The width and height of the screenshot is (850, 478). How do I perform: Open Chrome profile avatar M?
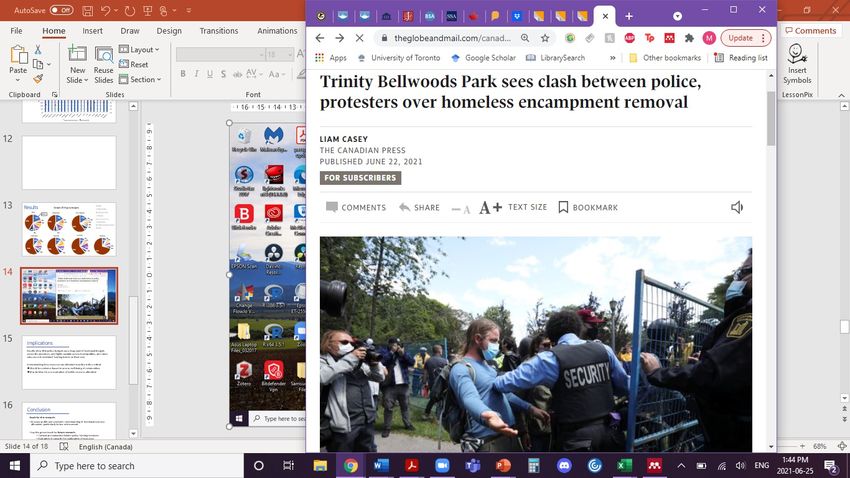coord(709,38)
